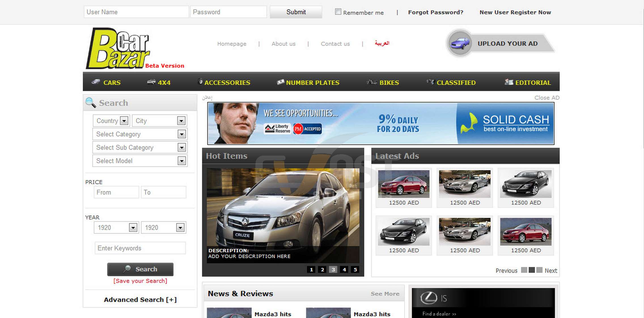This screenshot has height=318, width=644.
Task: Open the Solid Cash banner ad
Action: tap(381, 124)
